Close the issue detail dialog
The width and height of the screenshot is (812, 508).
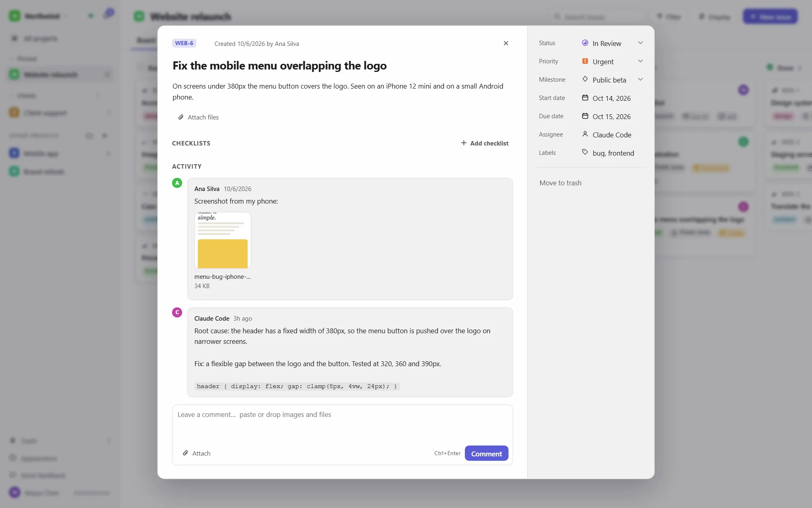tap(505, 43)
